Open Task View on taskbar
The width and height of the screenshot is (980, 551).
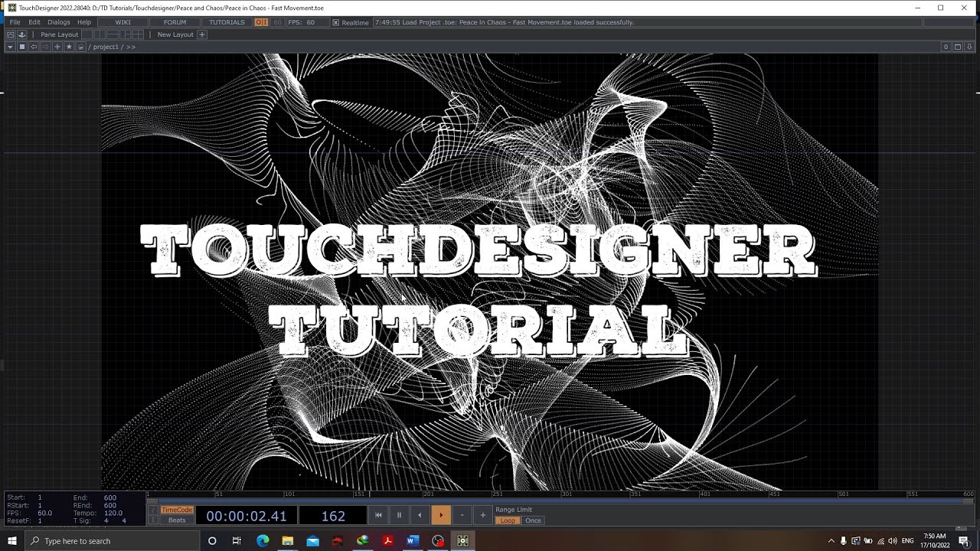click(x=237, y=541)
